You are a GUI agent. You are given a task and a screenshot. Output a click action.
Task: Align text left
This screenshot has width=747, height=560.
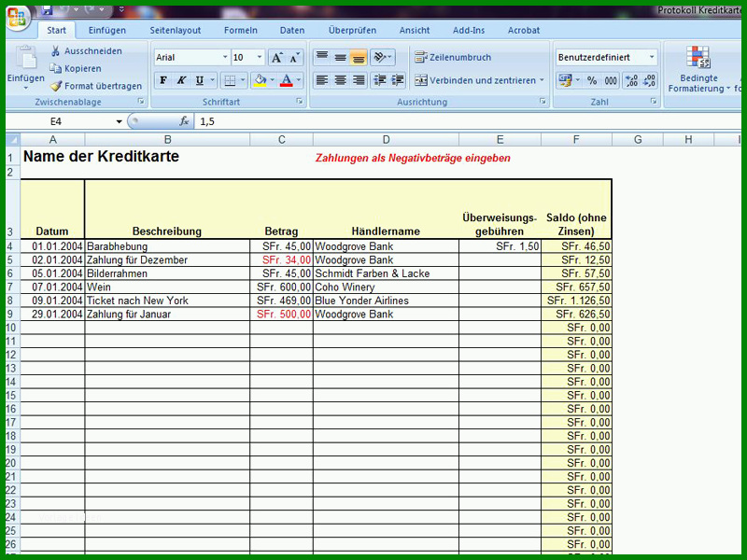click(x=322, y=80)
